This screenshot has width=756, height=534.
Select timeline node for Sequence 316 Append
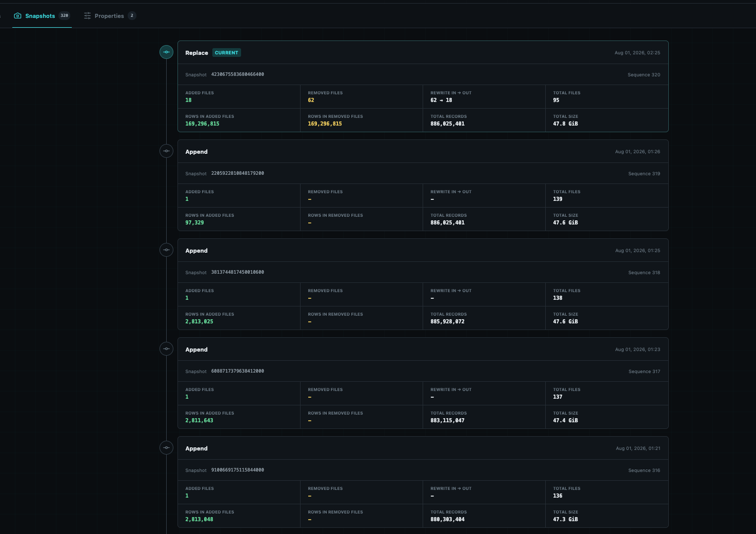(x=166, y=447)
